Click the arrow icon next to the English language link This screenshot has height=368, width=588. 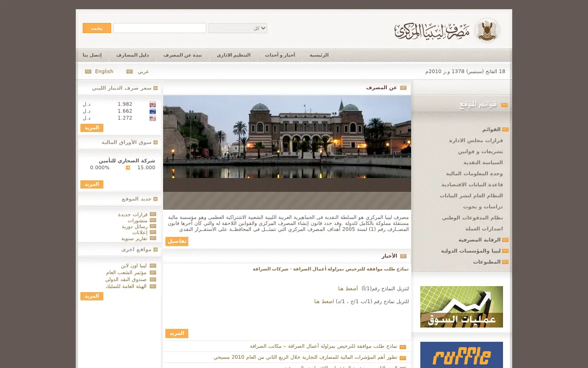point(88,71)
